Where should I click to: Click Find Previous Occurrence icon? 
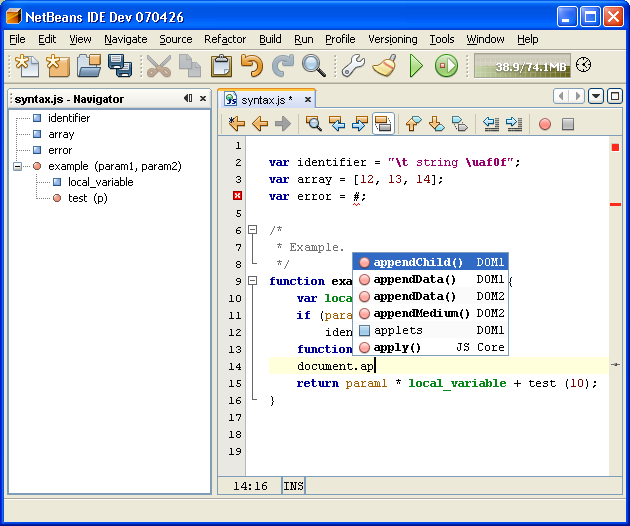pos(337,123)
